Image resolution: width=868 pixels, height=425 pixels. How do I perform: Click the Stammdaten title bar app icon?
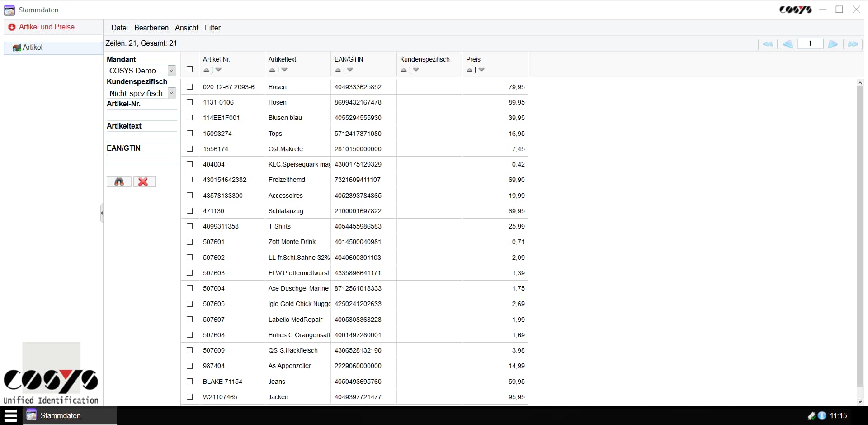coord(9,10)
